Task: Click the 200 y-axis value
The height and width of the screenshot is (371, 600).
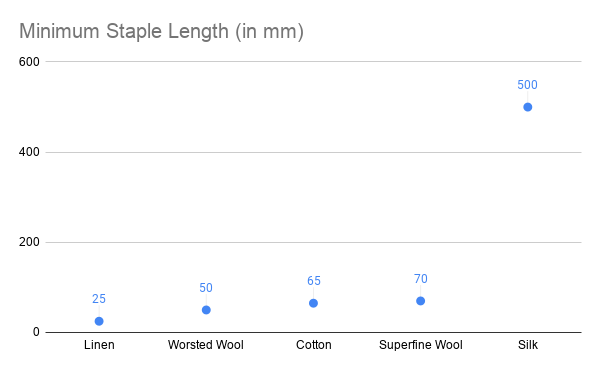Action: 29,242
